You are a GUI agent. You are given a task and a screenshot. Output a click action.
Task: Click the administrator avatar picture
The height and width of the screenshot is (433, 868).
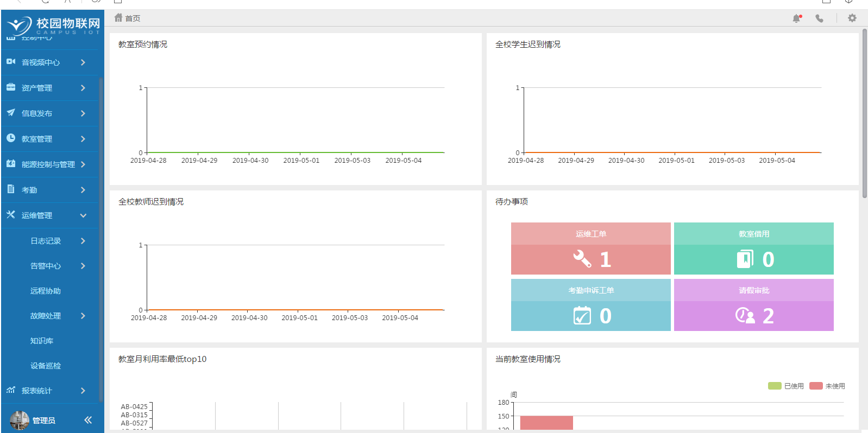click(19, 420)
